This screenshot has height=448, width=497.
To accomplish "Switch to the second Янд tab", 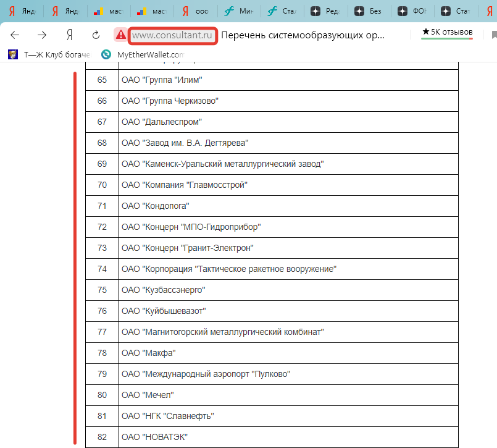I will tap(65, 11).
